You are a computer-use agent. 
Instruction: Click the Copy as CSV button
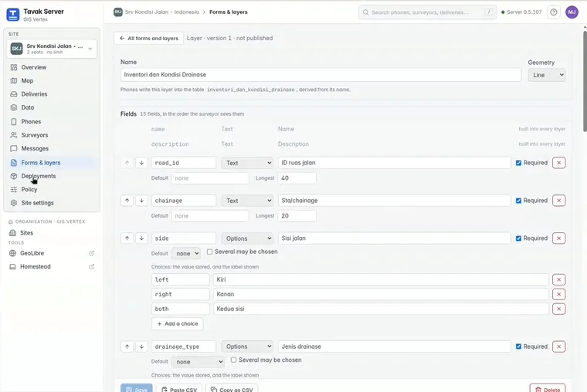232,389
